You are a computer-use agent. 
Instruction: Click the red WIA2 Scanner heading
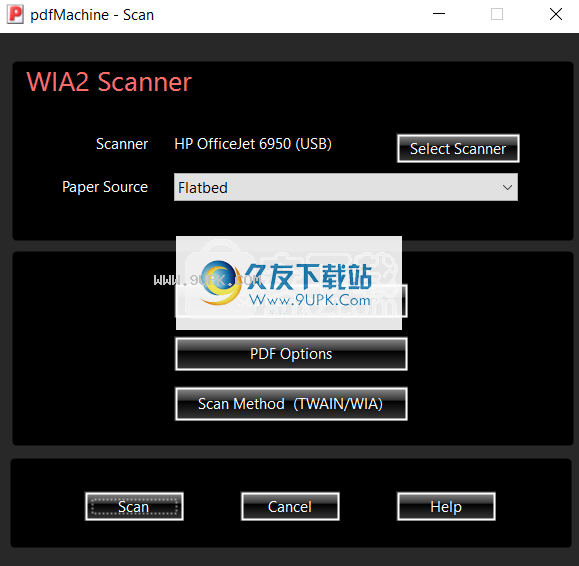[109, 82]
